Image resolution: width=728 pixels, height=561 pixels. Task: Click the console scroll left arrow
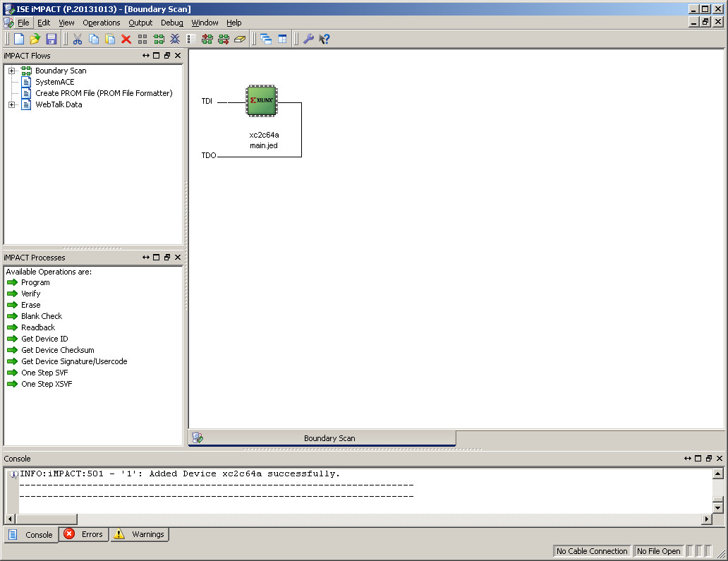tap(10, 519)
